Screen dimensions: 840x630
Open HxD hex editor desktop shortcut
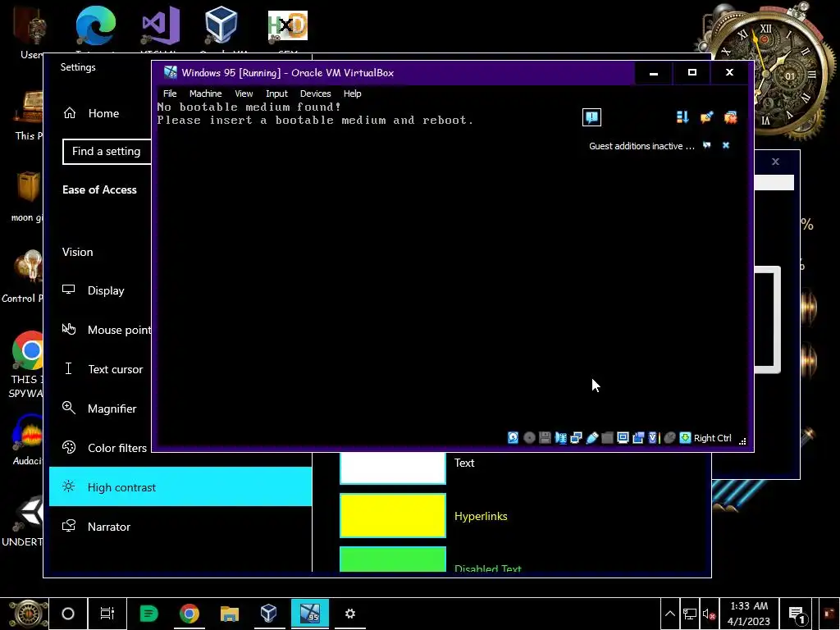(x=288, y=25)
